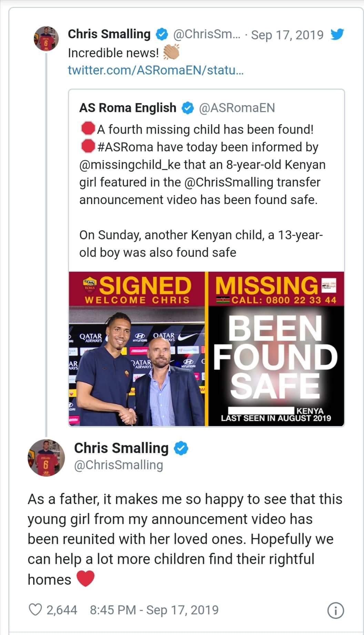Click the top Chris Smalling verified badge

(161, 34)
